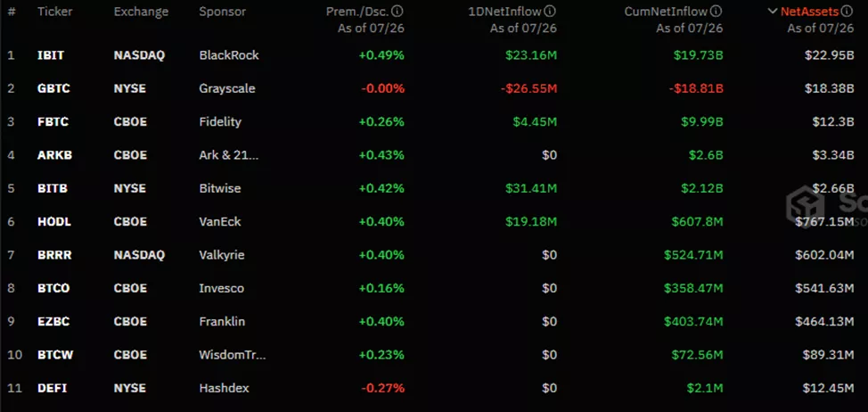Click the GBTC -$26.55M net inflow value
This screenshot has width=868, height=412.
coord(528,88)
